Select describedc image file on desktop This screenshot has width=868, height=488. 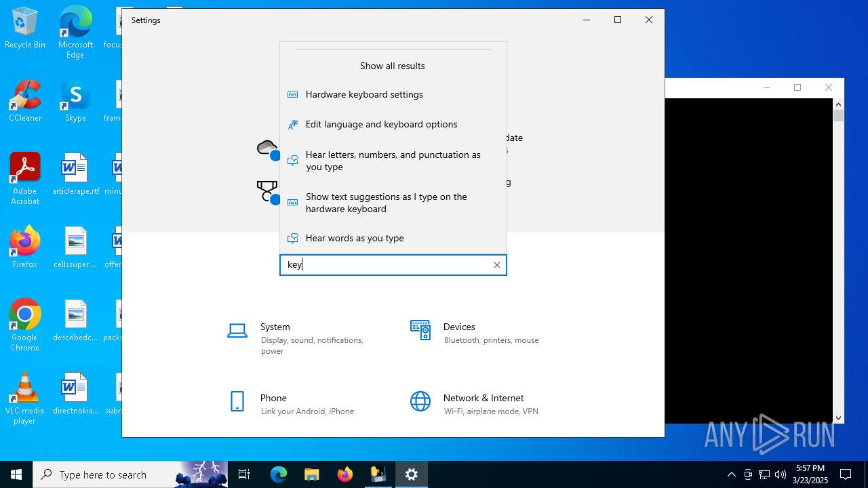coord(75,321)
